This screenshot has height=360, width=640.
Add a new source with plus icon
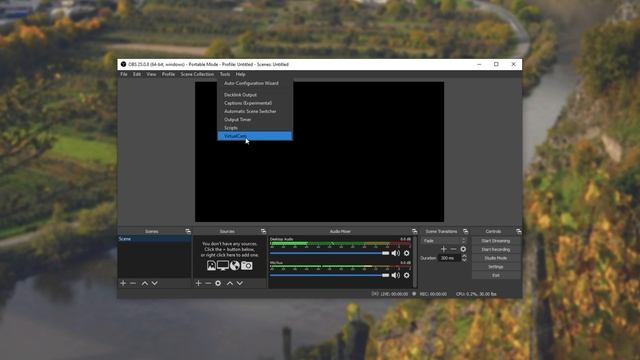(x=198, y=283)
